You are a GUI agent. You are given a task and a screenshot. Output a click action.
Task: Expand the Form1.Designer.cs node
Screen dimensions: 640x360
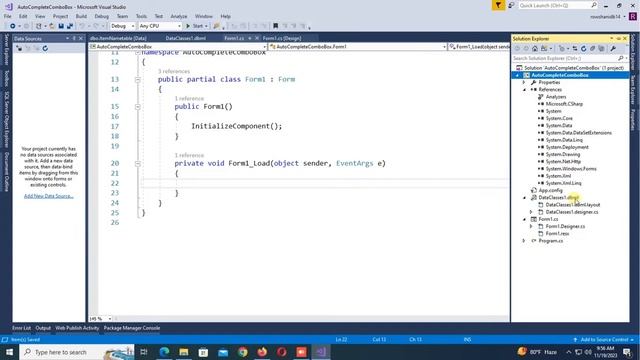tap(531, 227)
